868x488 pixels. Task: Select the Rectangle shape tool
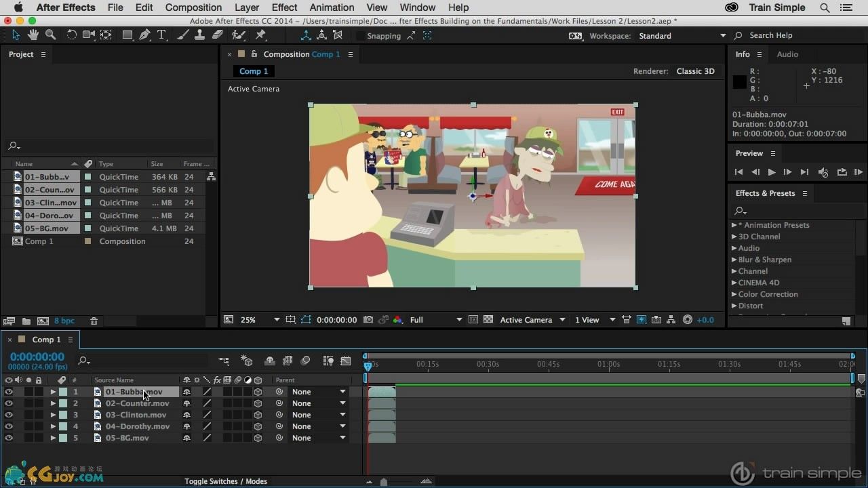127,35
